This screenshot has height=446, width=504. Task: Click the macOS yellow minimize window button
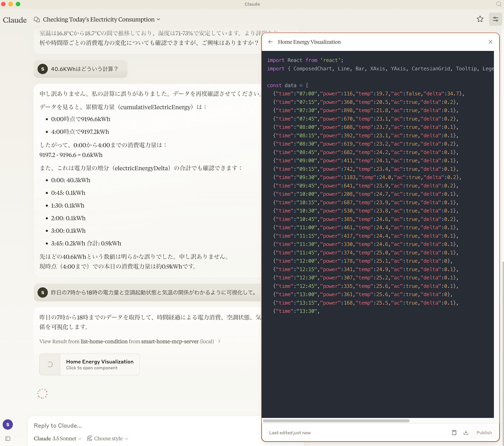click(11, 4)
